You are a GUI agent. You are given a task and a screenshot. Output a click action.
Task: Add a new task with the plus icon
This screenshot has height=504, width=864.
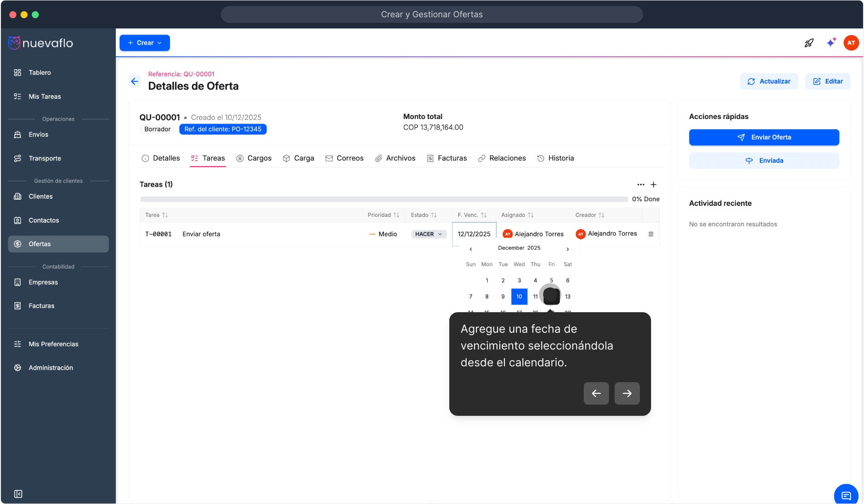tap(653, 185)
